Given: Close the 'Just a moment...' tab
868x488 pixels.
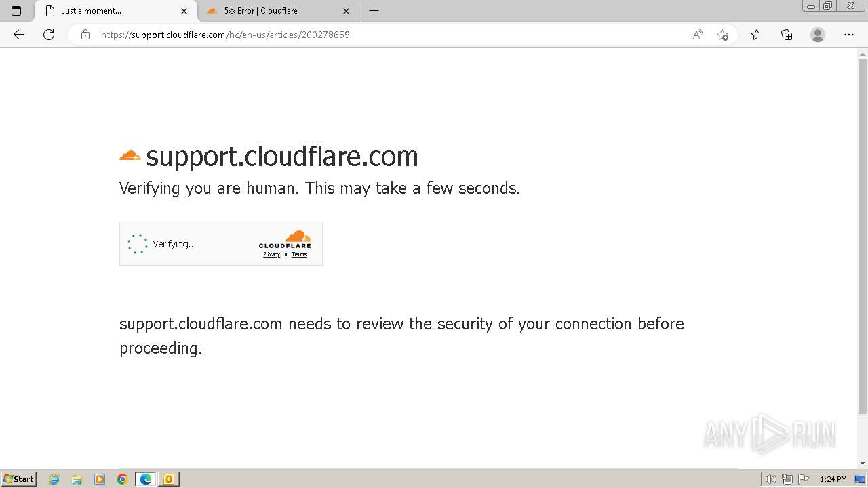Looking at the screenshot, I should [x=184, y=11].
